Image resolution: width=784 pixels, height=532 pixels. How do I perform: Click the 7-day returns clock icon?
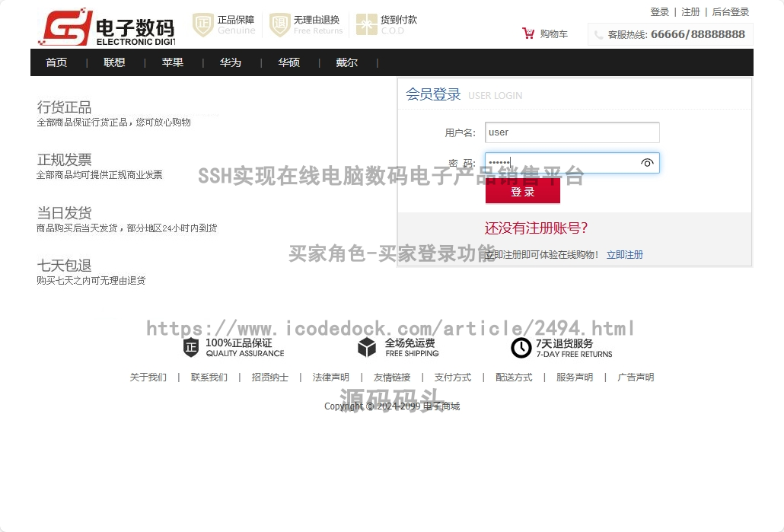521,348
